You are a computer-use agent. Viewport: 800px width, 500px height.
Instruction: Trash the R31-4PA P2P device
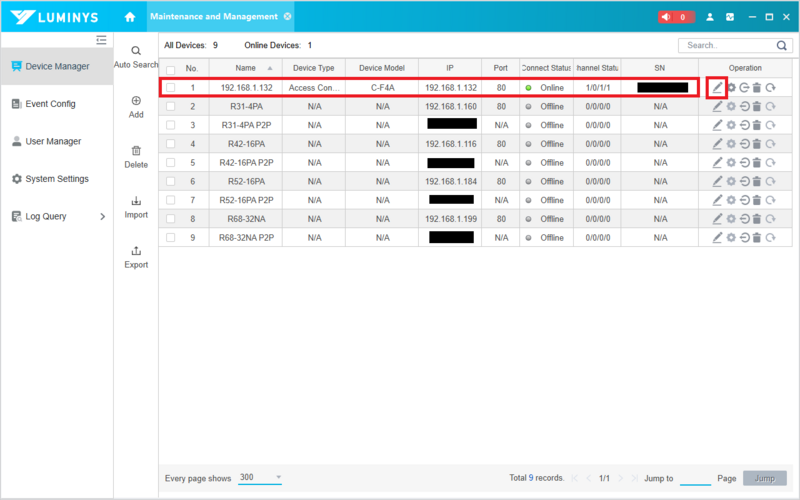[757, 125]
